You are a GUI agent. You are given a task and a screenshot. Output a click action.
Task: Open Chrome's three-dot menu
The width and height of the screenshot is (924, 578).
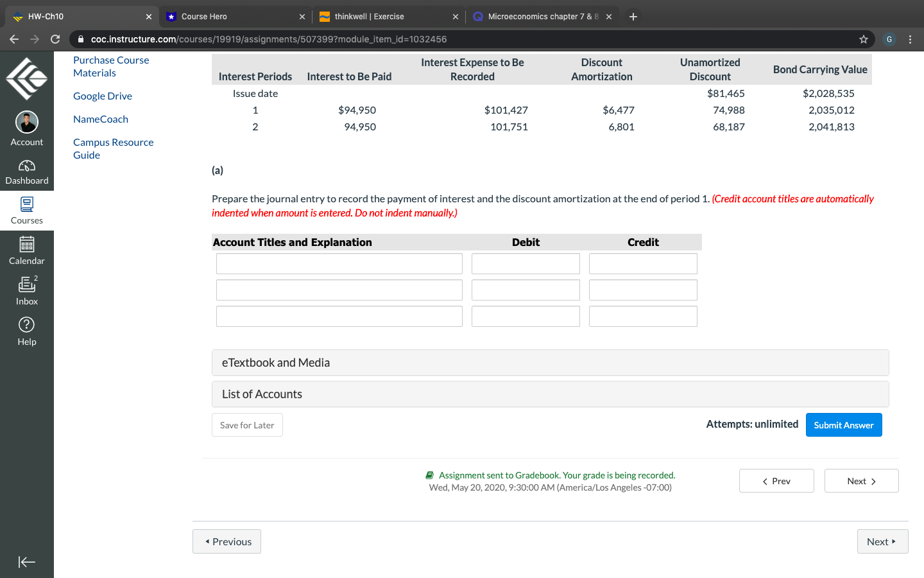click(910, 39)
